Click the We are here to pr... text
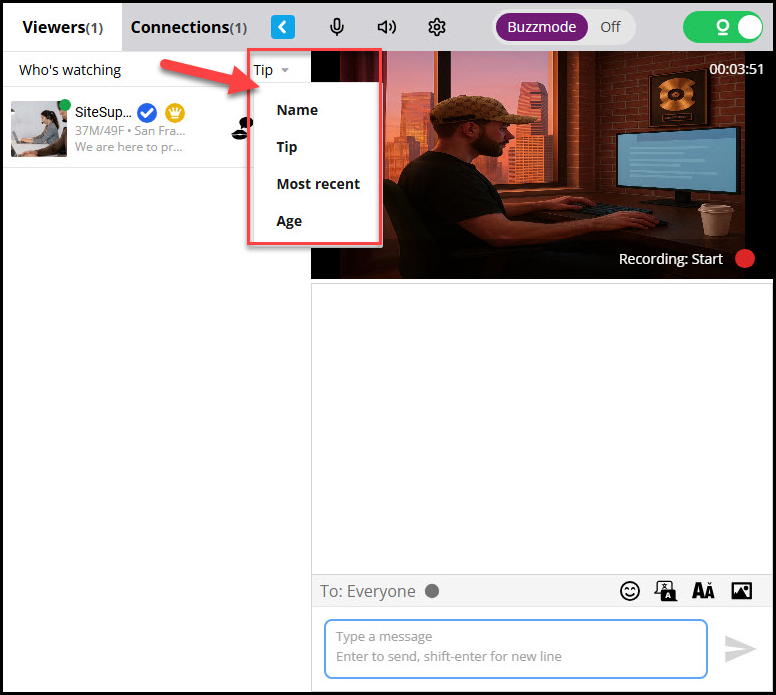776x695 pixels. tap(129, 147)
